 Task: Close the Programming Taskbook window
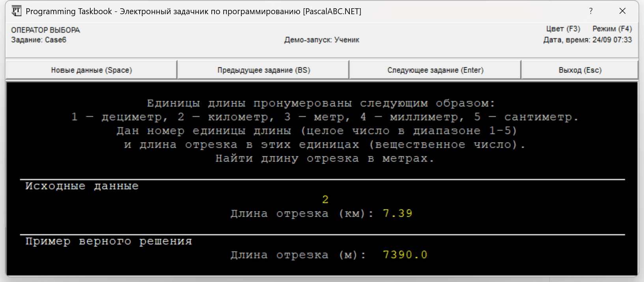pyautogui.click(x=622, y=11)
